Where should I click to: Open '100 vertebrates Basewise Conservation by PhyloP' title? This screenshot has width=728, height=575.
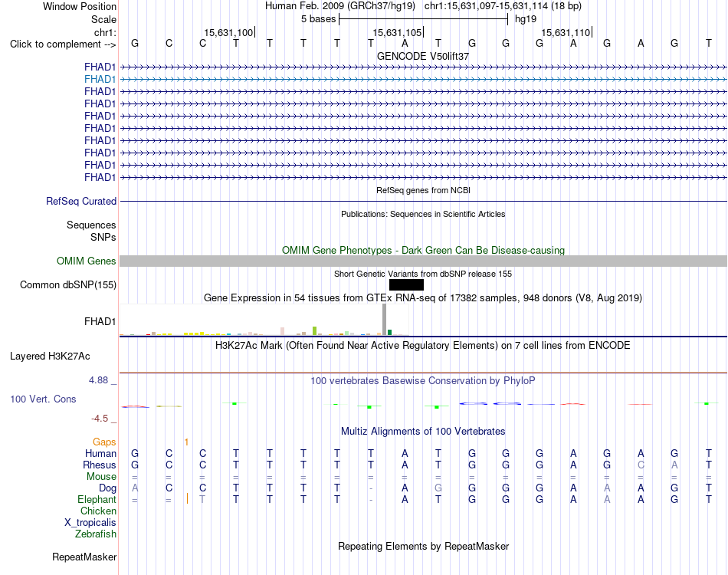[423, 381]
